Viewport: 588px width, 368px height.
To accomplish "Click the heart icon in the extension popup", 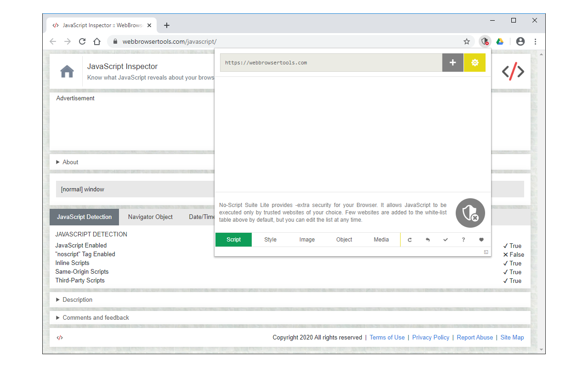I will pos(481,239).
